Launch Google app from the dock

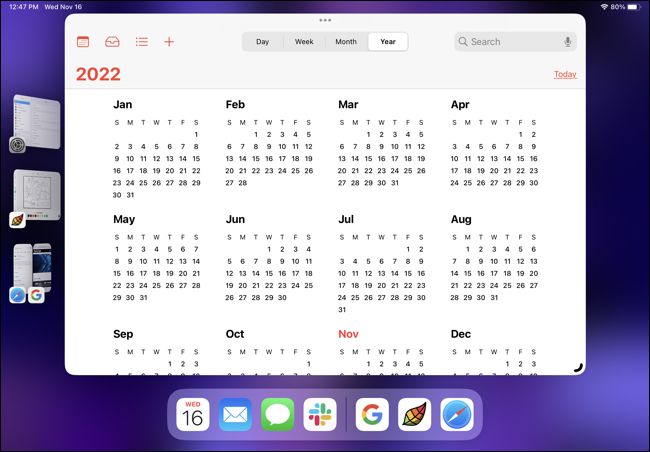pyautogui.click(x=372, y=414)
